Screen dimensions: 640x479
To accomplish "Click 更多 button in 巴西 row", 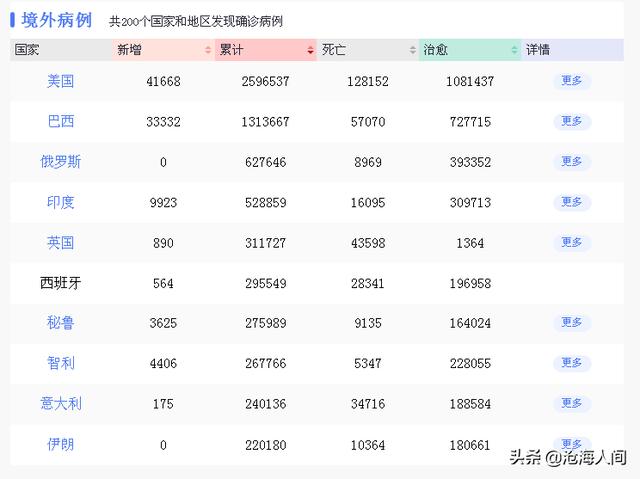I will click(572, 121).
